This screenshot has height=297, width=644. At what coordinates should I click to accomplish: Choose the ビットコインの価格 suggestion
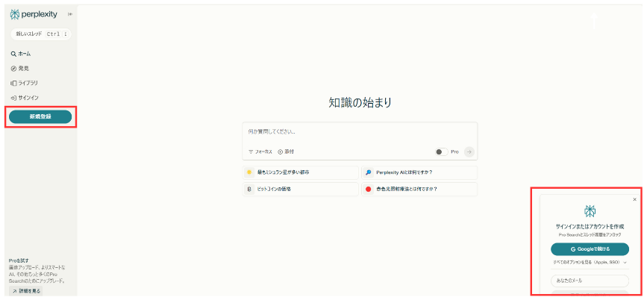tap(300, 190)
